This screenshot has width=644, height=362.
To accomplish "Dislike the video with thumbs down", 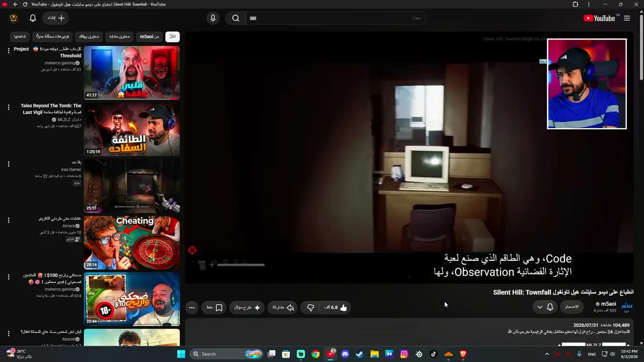I will (311, 307).
